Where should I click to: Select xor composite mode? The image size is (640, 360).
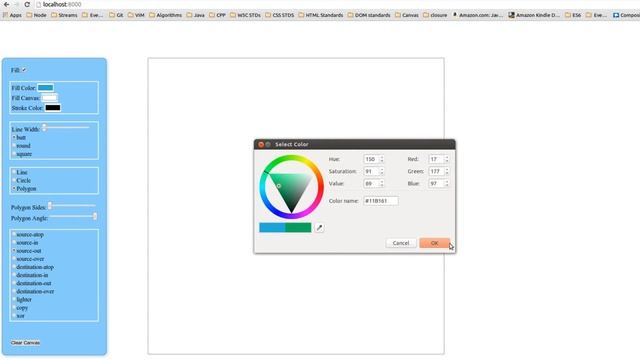14,316
